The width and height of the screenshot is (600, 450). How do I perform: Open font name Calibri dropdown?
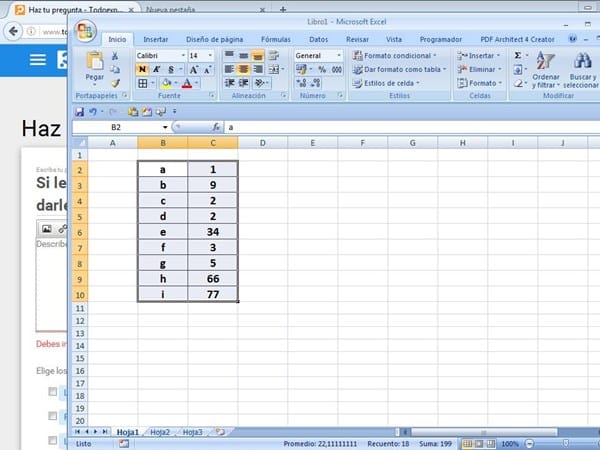click(183, 56)
